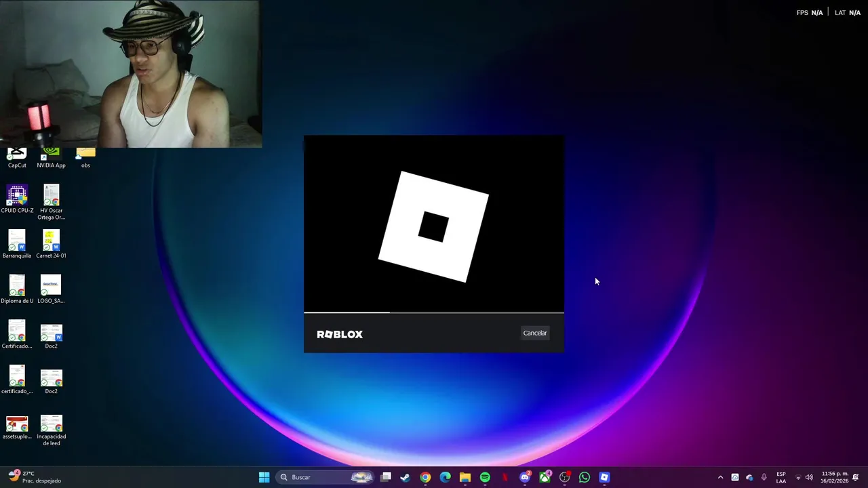Open NVIDIA App desktop shortcut
This screenshot has width=868, height=488.
coord(51,159)
